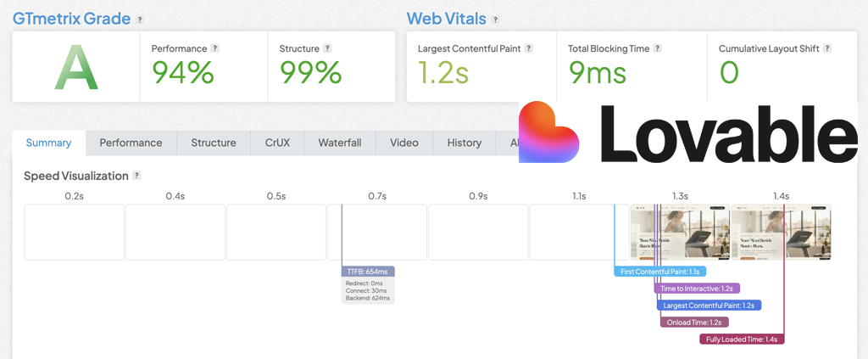
Task: Click the blank 0.2s filmstrip frame
Action: point(75,233)
